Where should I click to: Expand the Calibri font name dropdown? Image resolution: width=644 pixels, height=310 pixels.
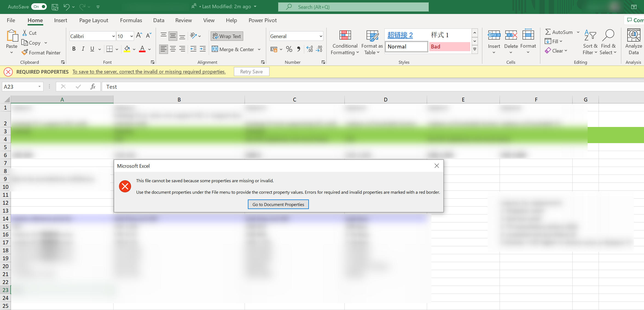pos(113,36)
